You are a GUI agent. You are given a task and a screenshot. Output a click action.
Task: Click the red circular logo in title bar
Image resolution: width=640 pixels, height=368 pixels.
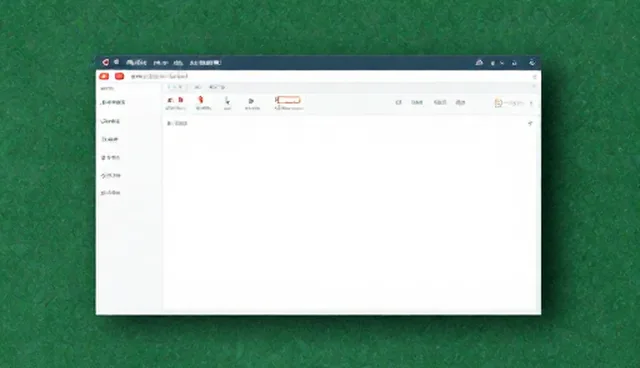tap(106, 62)
